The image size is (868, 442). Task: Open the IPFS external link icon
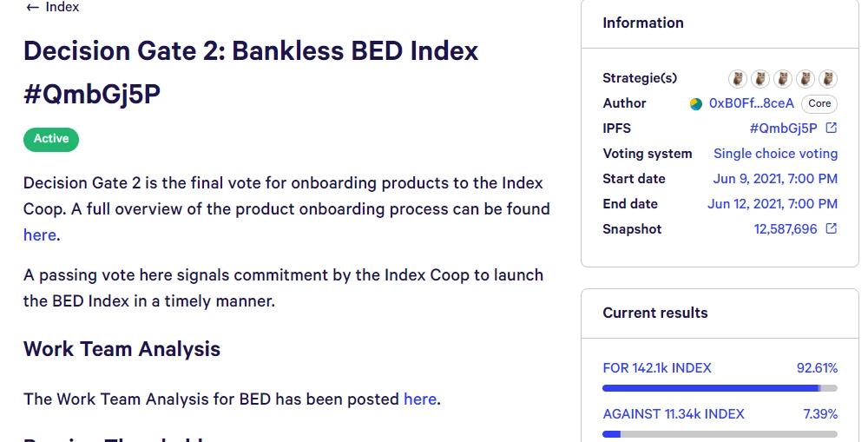pos(831,128)
